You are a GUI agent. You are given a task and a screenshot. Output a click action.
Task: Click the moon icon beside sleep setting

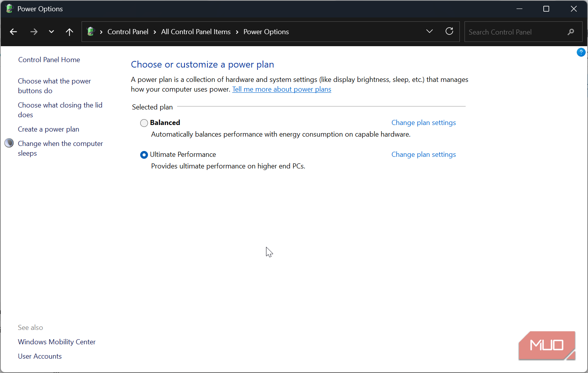[x=9, y=143]
